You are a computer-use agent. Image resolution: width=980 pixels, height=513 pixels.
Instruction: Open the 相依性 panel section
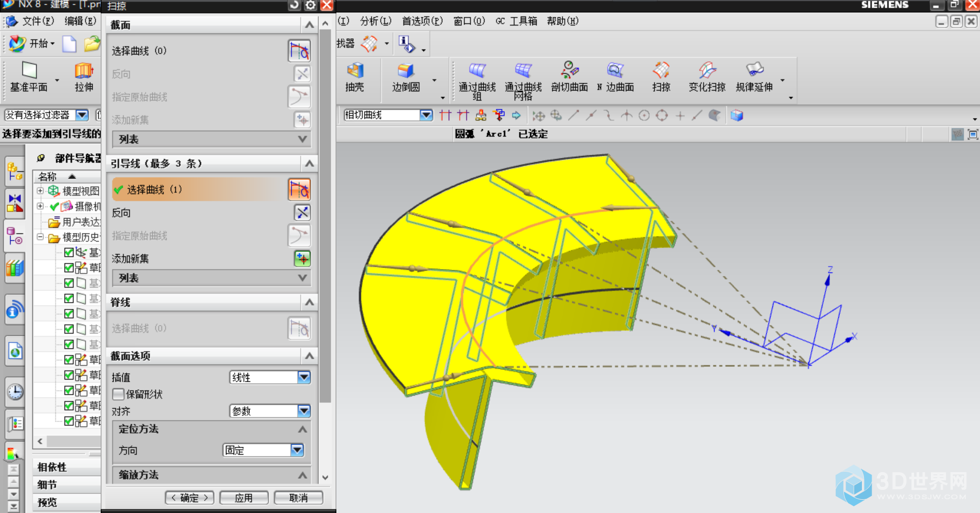67,467
